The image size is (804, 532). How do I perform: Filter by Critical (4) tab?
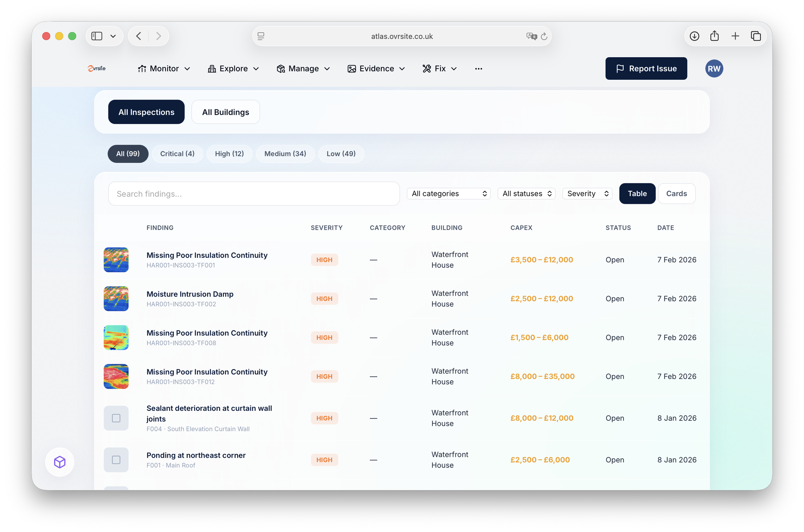pos(177,154)
